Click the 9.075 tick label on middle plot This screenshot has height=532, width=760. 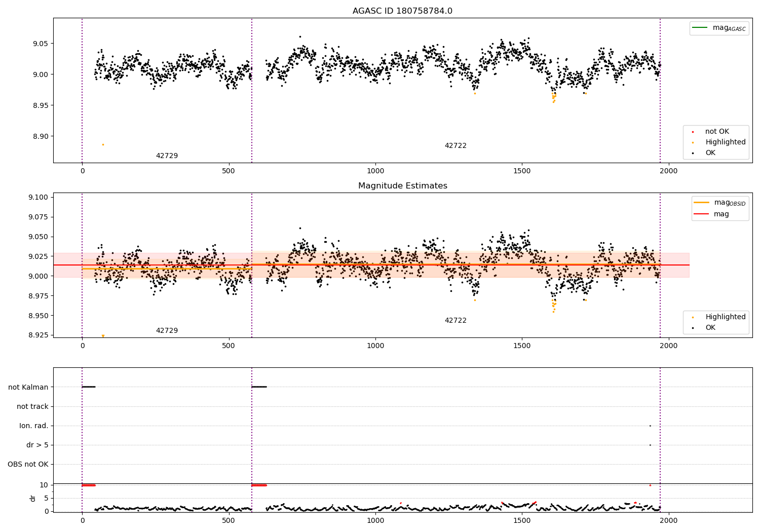tap(39, 217)
